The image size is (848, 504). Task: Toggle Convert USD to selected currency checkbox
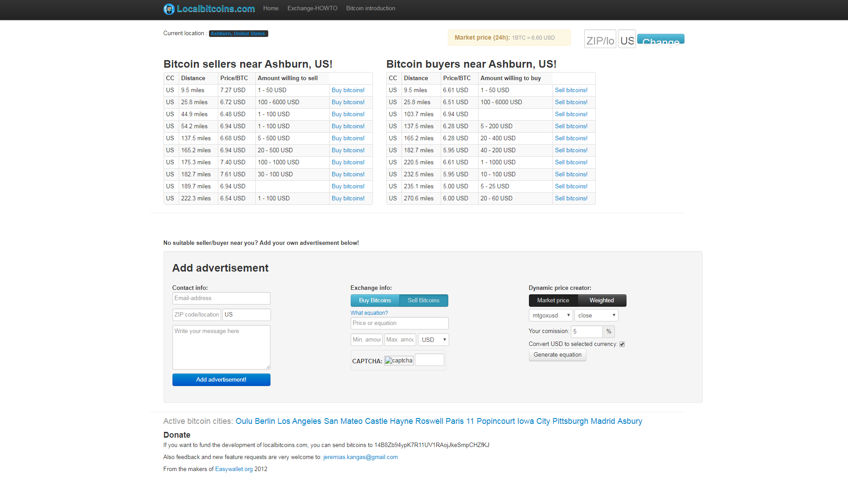pyautogui.click(x=622, y=344)
